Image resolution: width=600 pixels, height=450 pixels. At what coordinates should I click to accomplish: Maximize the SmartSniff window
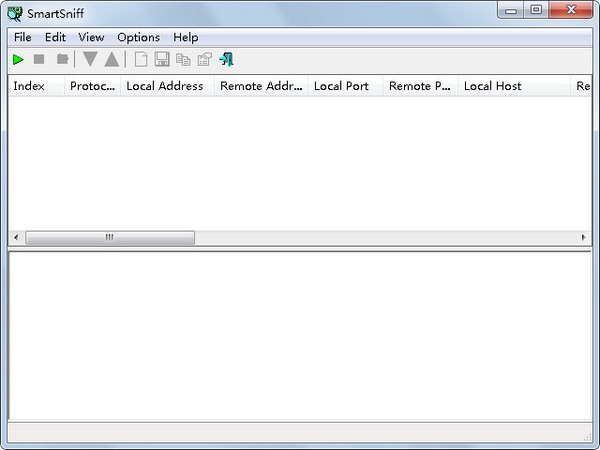536,10
